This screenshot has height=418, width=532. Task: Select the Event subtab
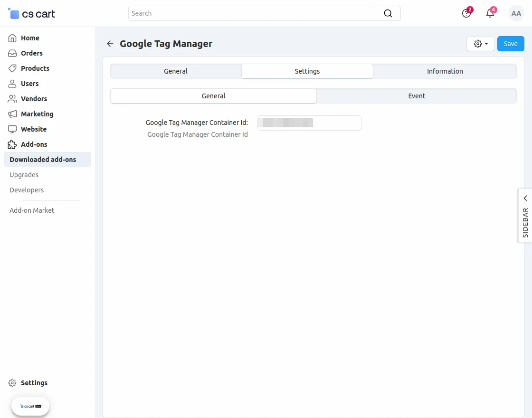[x=417, y=95]
